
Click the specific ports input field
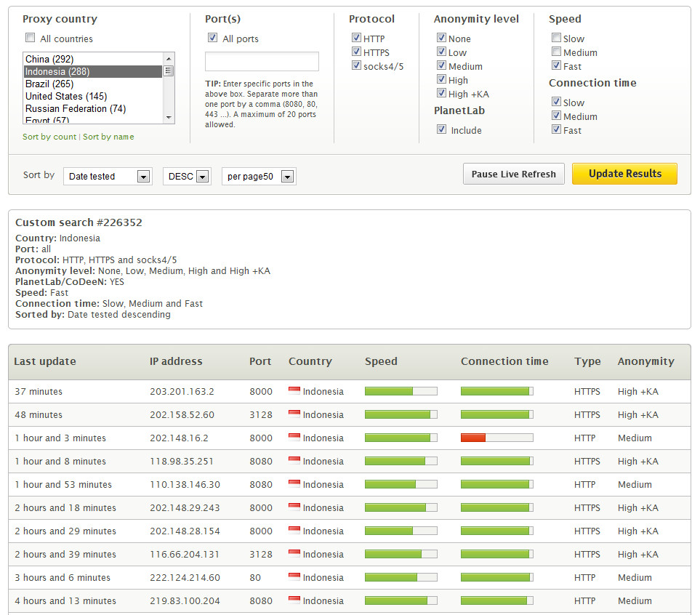pos(262,61)
